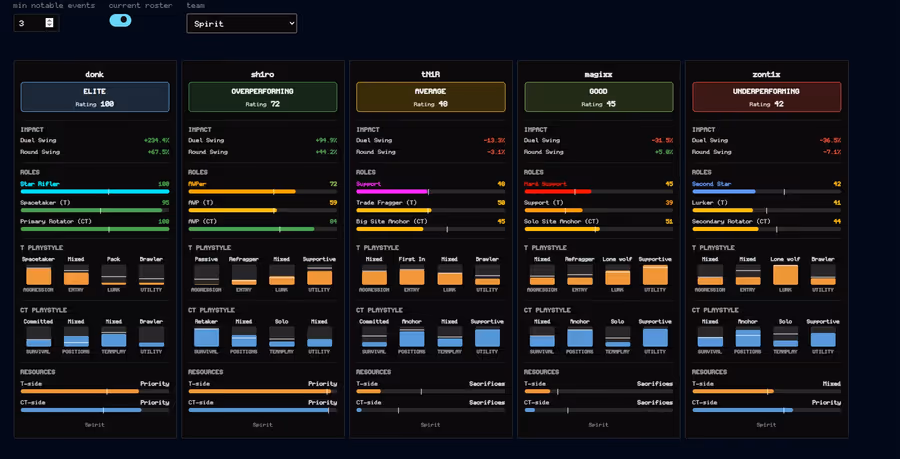Click tN1R's AVERAGE rating badge
Viewport: 900px width, 459px height.
(x=430, y=97)
